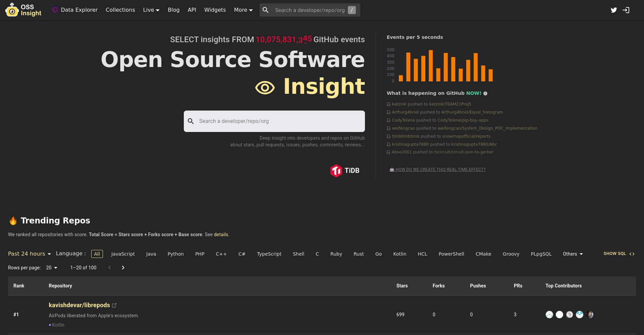The height and width of the screenshot is (335, 644).
Task: Select the Python language filter
Action: coord(176,254)
